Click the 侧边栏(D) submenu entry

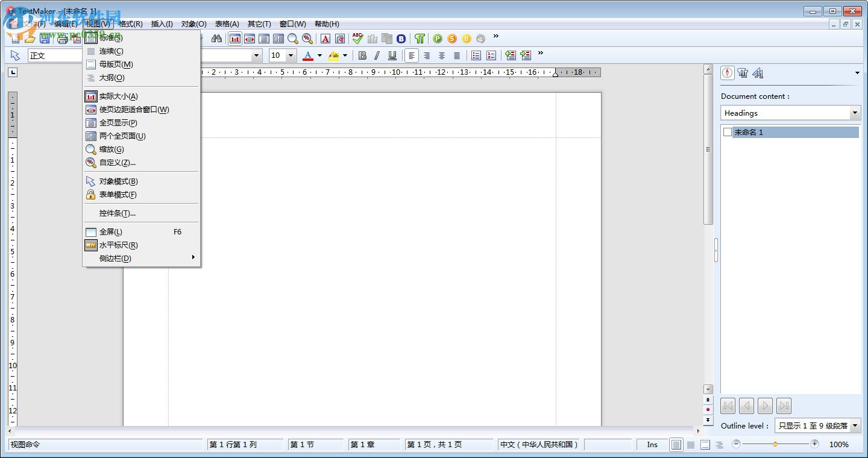(x=115, y=259)
